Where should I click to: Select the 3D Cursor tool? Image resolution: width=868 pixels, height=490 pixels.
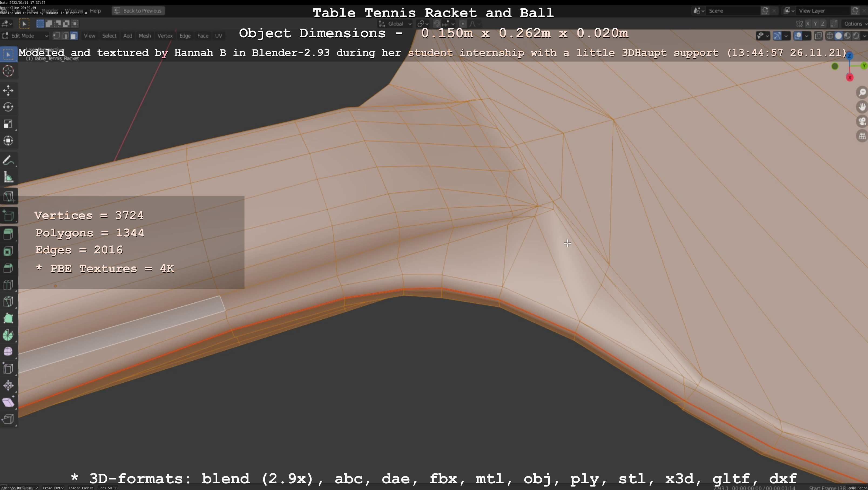8,71
